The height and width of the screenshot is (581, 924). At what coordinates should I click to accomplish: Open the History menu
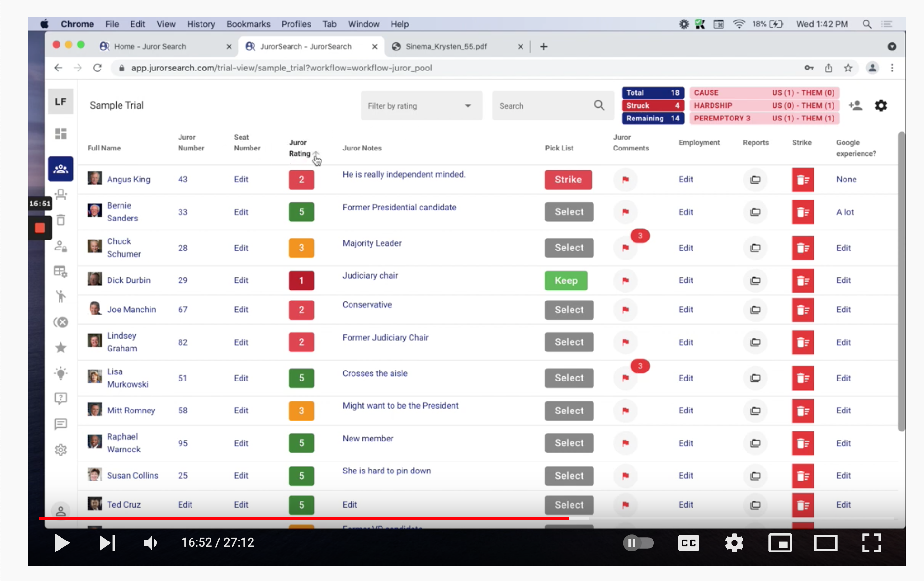(201, 24)
